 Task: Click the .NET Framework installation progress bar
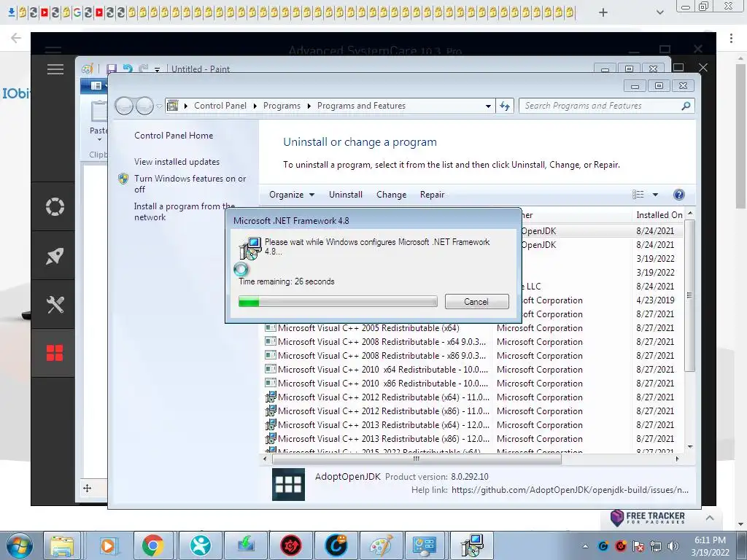pos(338,301)
